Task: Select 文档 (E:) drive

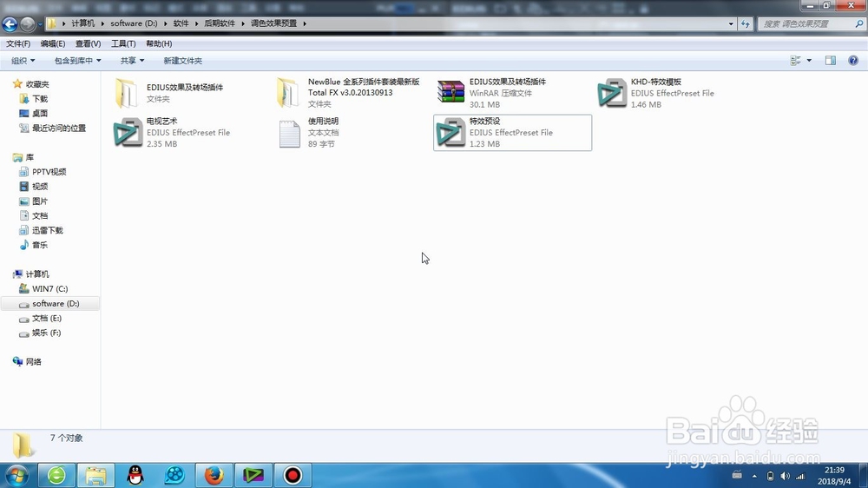Action: pos(47,318)
